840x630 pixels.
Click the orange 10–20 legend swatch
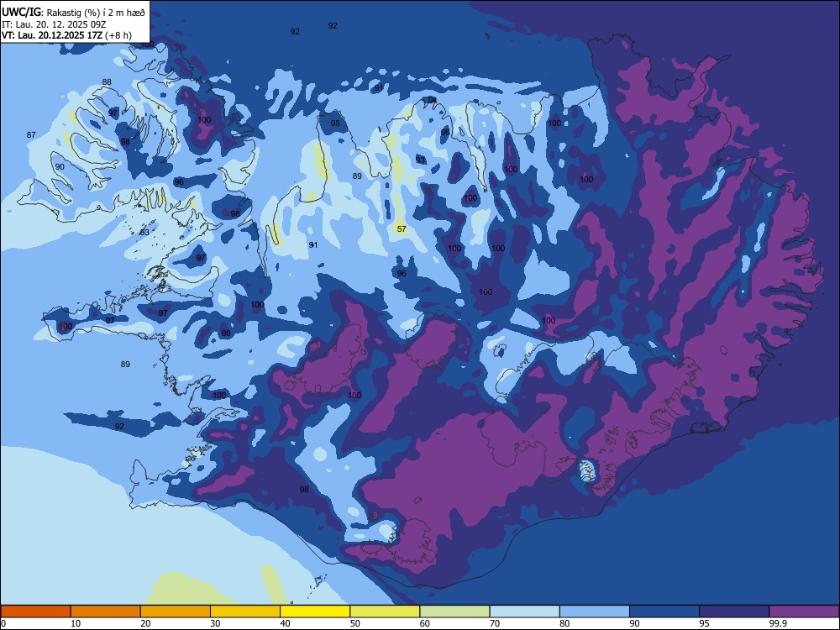[x=106, y=612]
